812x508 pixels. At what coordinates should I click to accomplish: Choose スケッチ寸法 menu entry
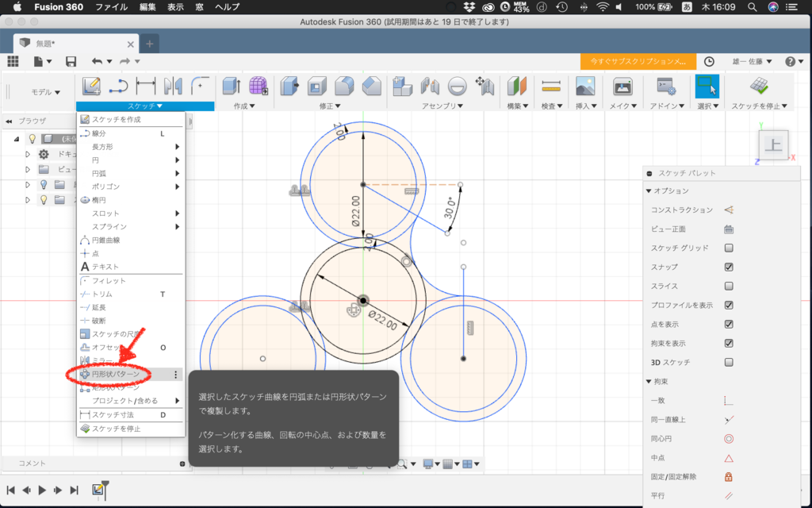[x=131, y=414]
